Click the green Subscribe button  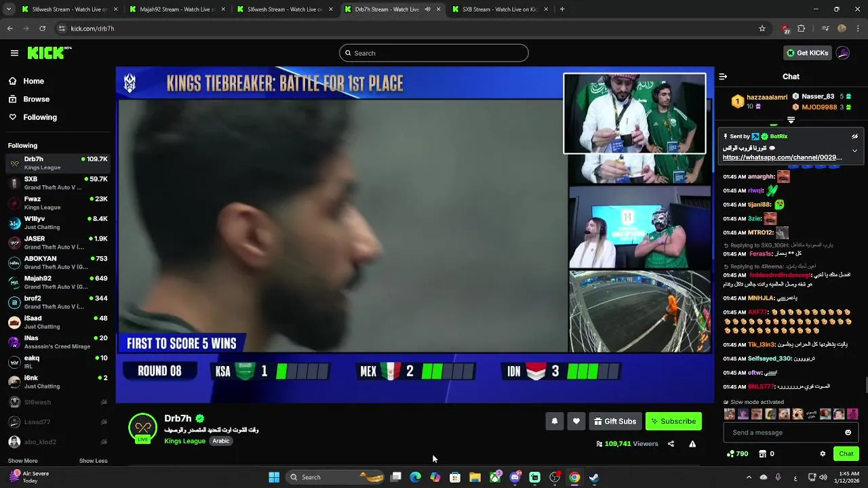(673, 421)
